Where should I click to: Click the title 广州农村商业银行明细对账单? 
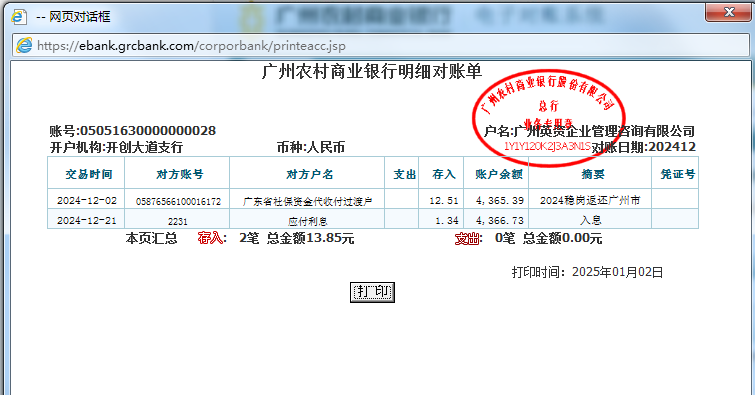372,71
